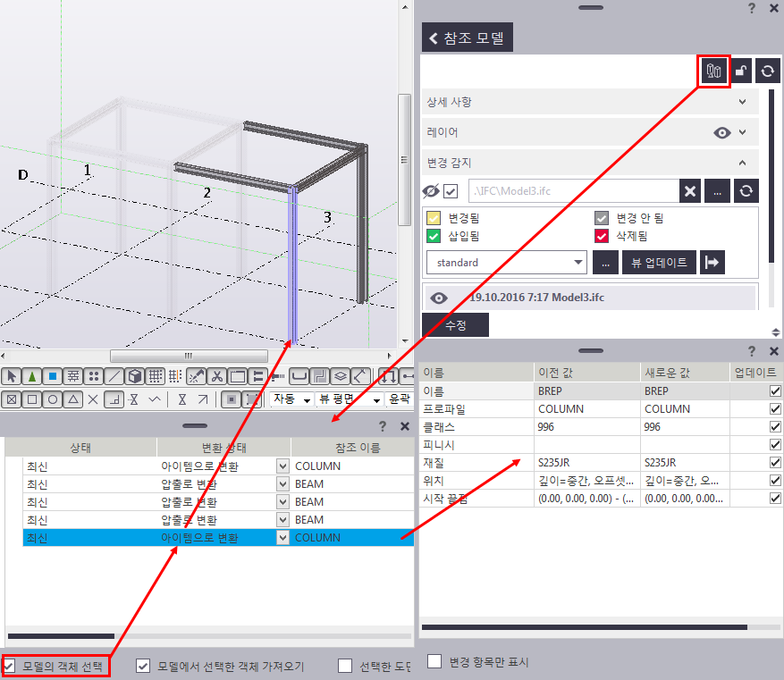
Task: Toggle the crossed-eye change detection visibility
Action: [x=431, y=191]
